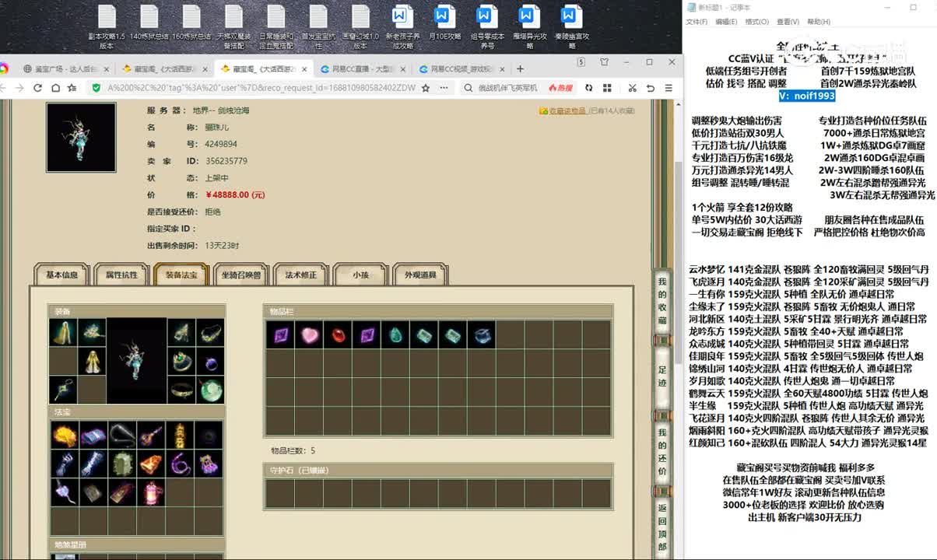Click the browser reload button
The height and width of the screenshot is (560, 937).
tap(37, 88)
